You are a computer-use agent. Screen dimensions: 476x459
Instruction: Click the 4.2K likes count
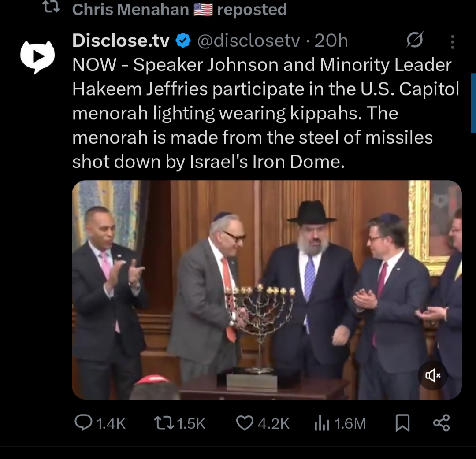273,424
